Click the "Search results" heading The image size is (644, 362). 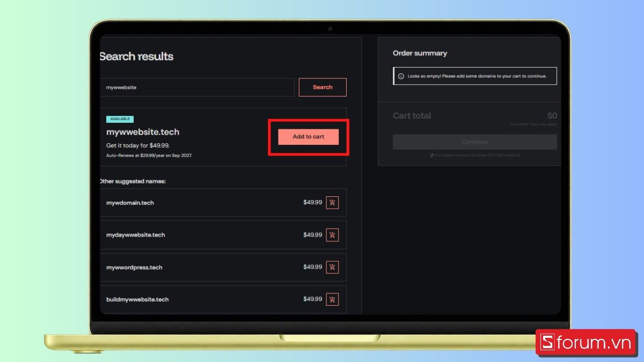tap(137, 56)
